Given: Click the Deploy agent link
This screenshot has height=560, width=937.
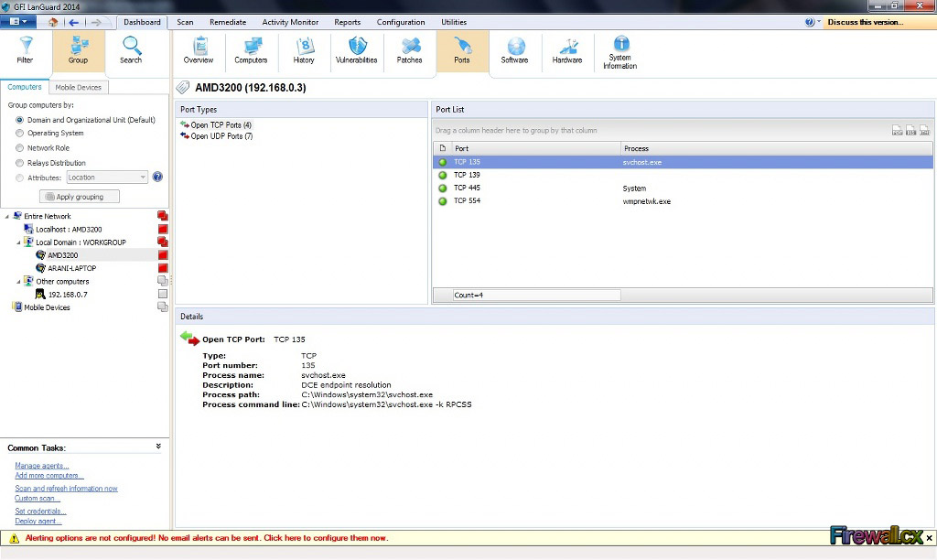Looking at the screenshot, I should click(38, 522).
